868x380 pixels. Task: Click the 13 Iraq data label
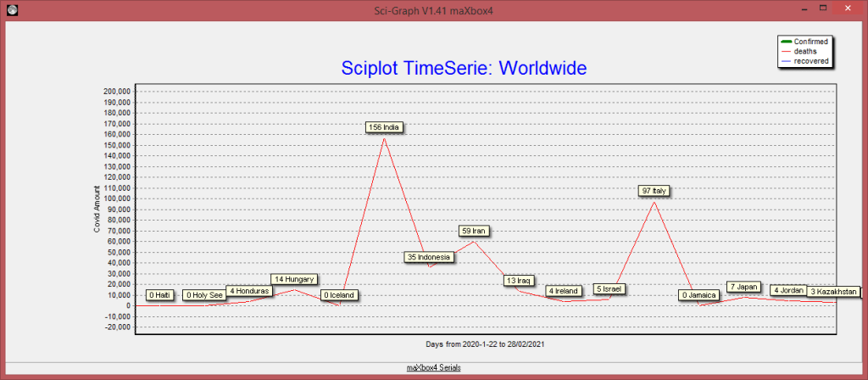point(517,281)
